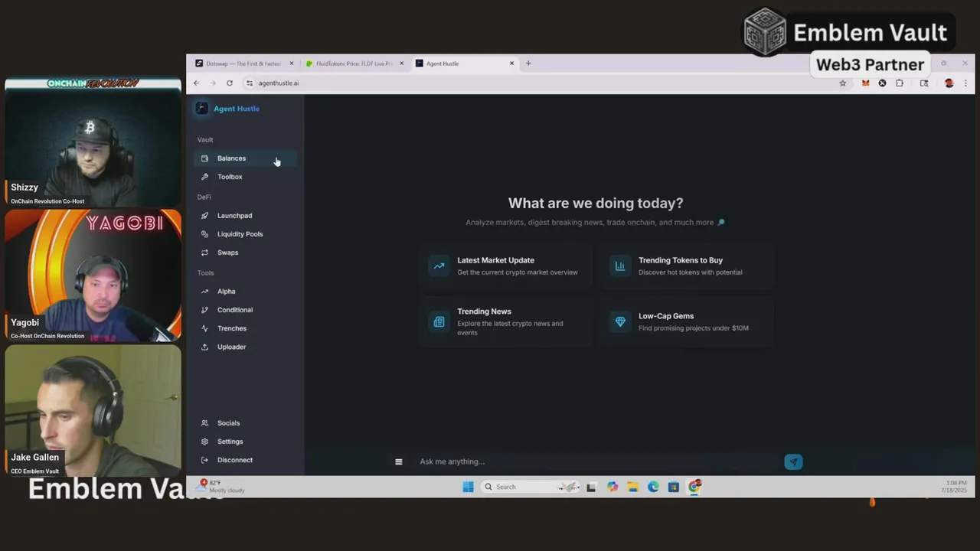Open a new browser tab
Screen dimensions: 980x551
pyautogui.click(x=528, y=64)
